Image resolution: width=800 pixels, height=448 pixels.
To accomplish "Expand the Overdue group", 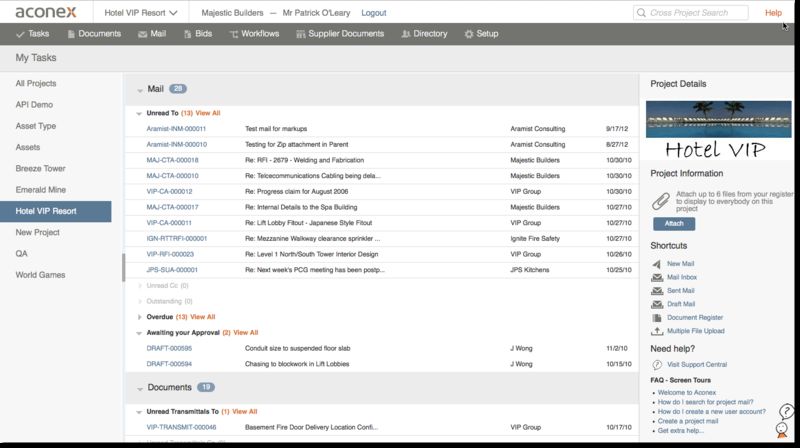I will 139,317.
